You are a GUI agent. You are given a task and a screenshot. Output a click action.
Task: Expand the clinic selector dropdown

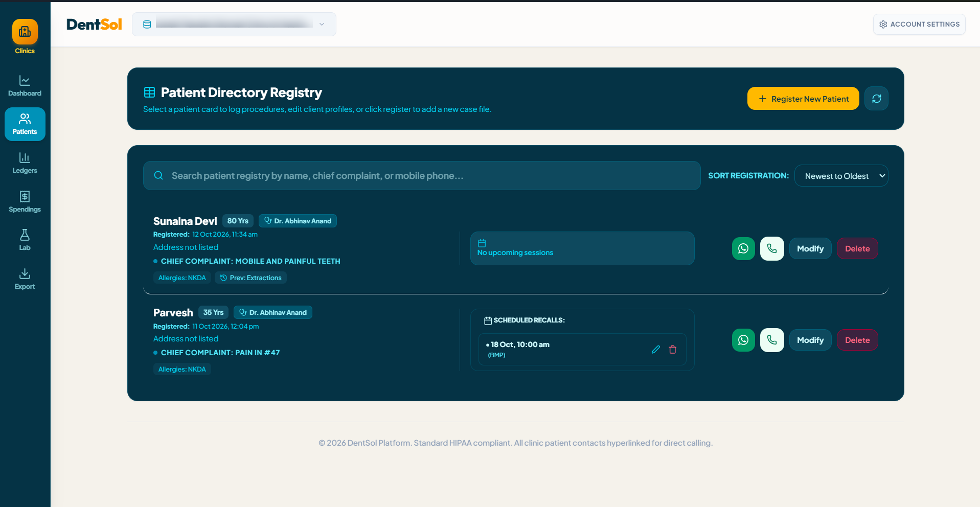[x=234, y=25]
